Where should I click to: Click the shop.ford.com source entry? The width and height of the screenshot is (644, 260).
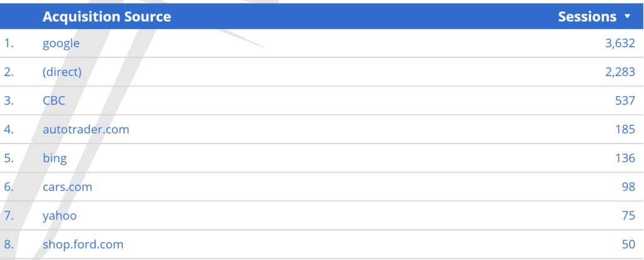coord(83,244)
